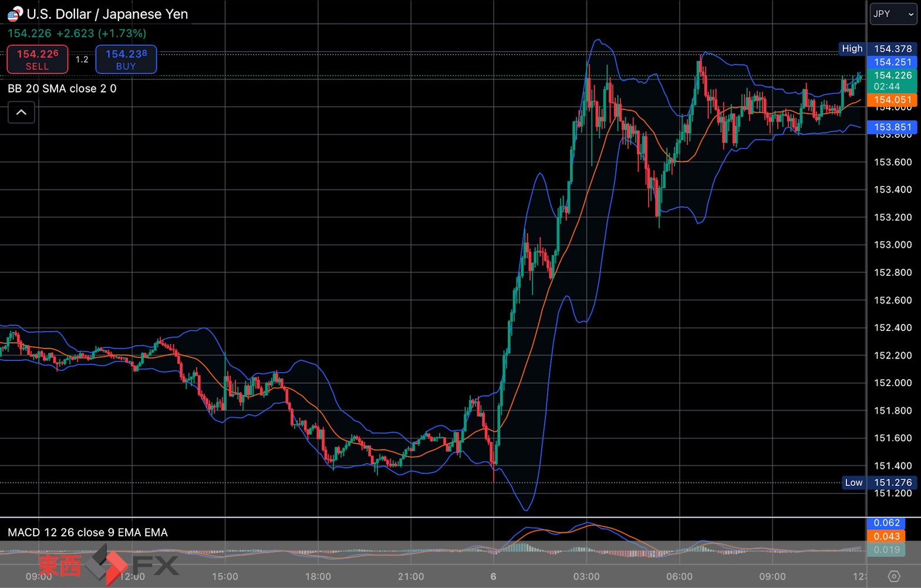Collapse the indicator legend with chevron button
921x588 pixels.
tap(21, 112)
